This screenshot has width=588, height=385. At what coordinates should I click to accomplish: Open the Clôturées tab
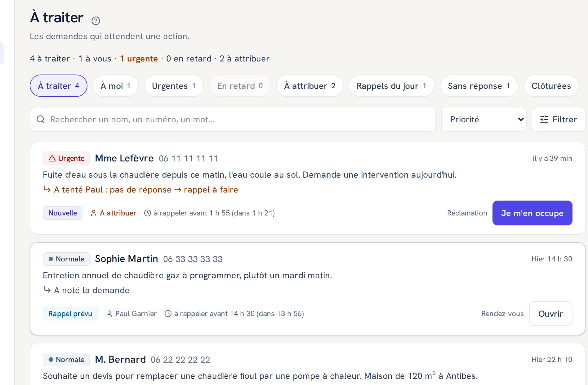[x=551, y=86]
